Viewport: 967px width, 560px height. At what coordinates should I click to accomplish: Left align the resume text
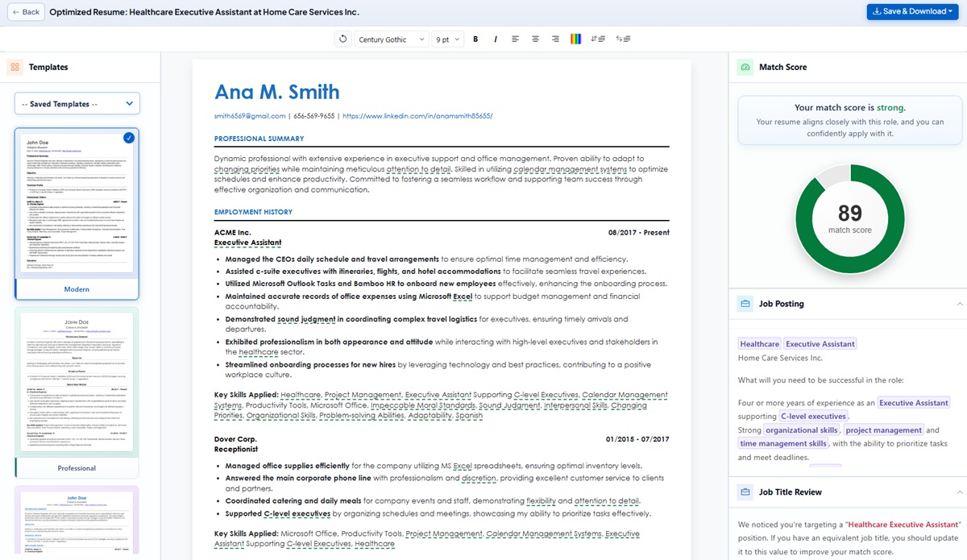(x=516, y=39)
